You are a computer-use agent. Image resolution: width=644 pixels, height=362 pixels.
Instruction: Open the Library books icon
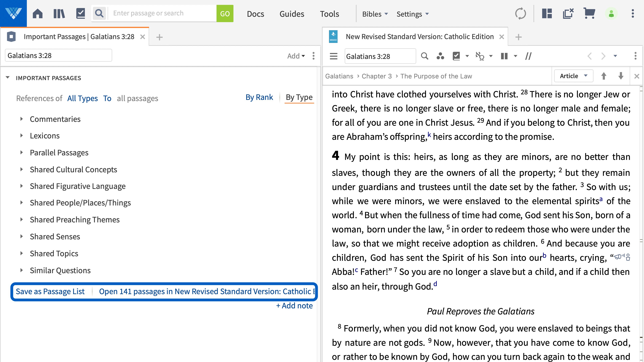click(x=59, y=13)
